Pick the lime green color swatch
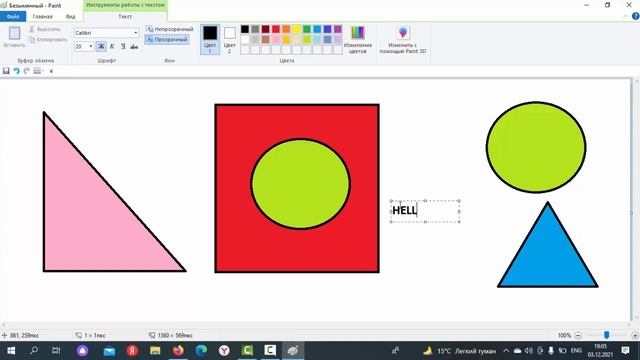The image size is (640, 360). pos(307,40)
